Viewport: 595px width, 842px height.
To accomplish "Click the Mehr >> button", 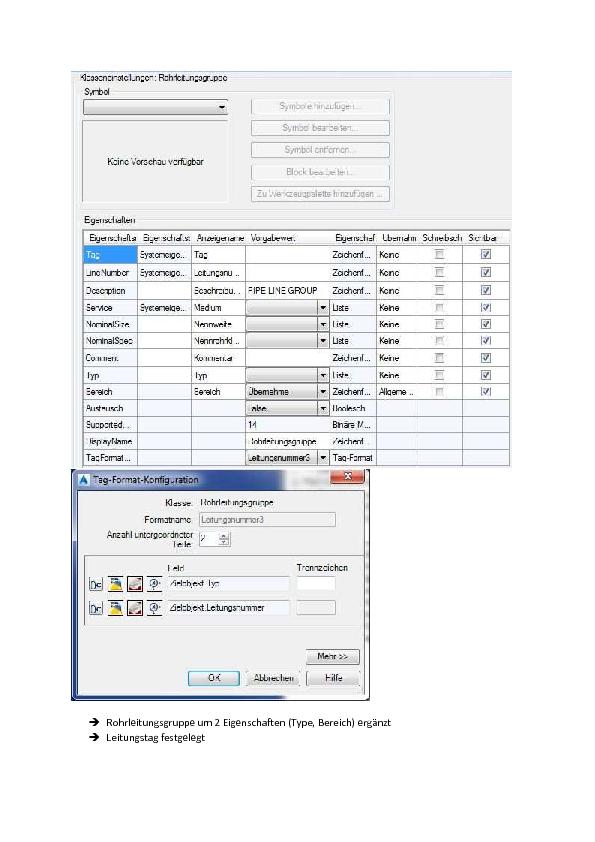I will [x=332, y=656].
